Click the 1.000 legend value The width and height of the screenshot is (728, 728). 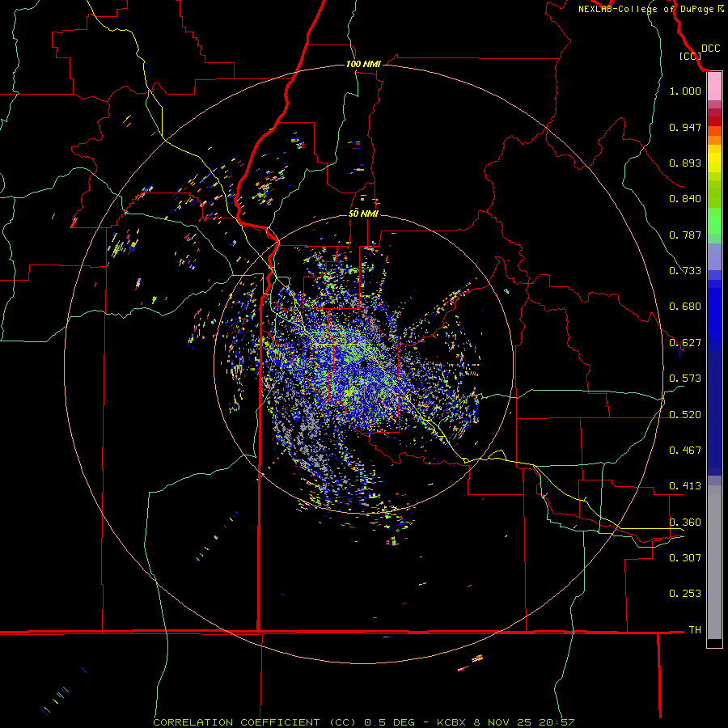point(685,91)
